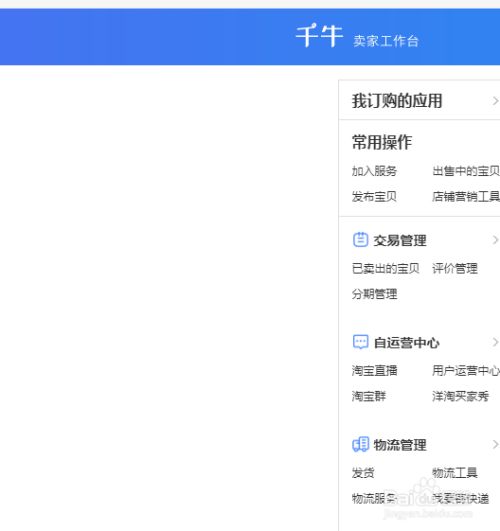Open the 物流管理 menu heading
This screenshot has height=531, width=500.
400,445
